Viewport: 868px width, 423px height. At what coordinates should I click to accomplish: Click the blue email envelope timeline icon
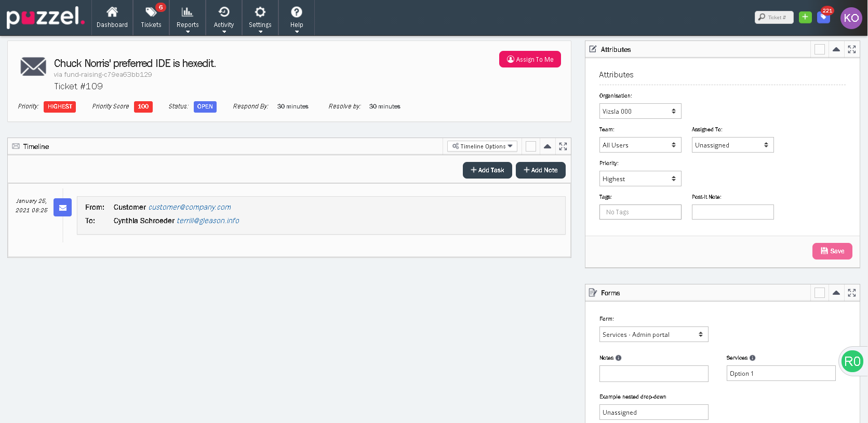click(x=62, y=208)
